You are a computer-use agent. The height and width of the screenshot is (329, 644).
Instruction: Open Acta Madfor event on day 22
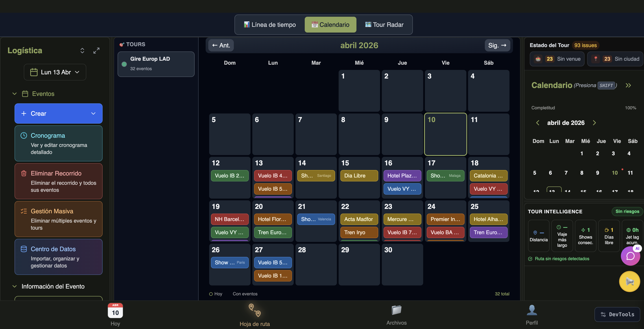click(x=359, y=219)
